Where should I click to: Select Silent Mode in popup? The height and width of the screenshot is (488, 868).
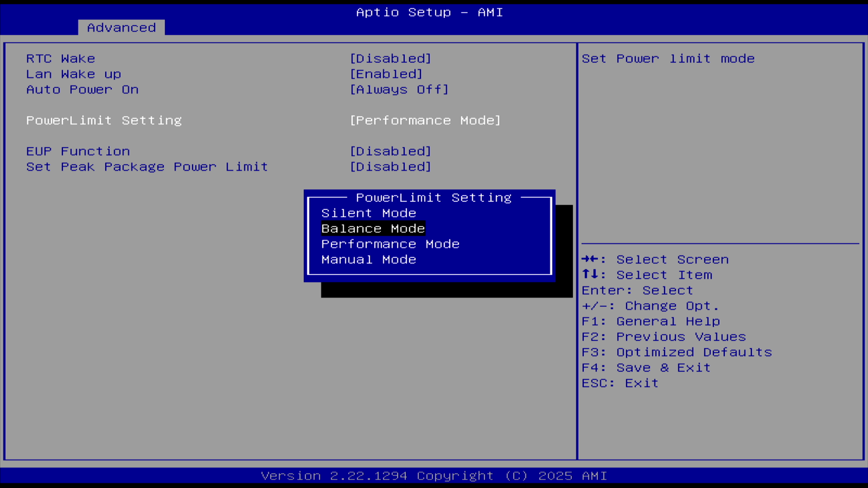tap(368, 213)
